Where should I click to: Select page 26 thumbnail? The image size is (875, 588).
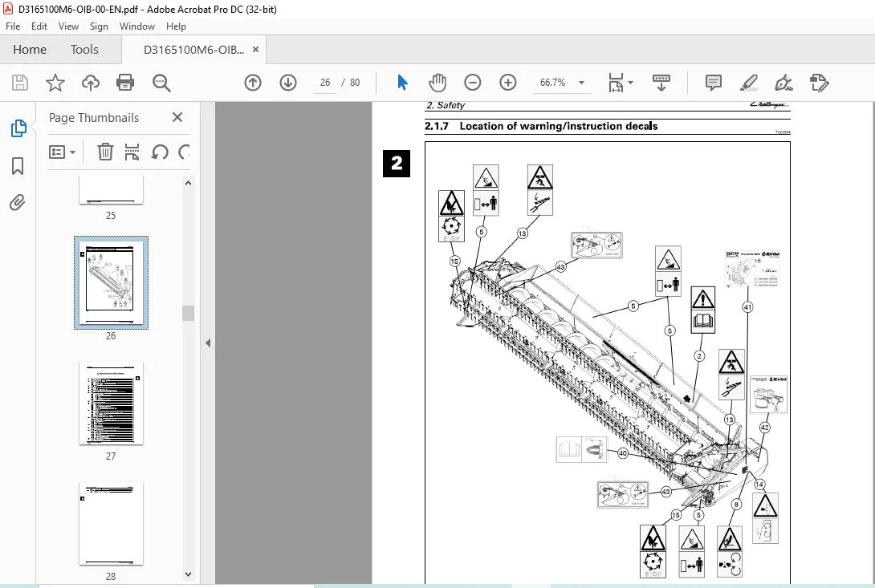111,282
